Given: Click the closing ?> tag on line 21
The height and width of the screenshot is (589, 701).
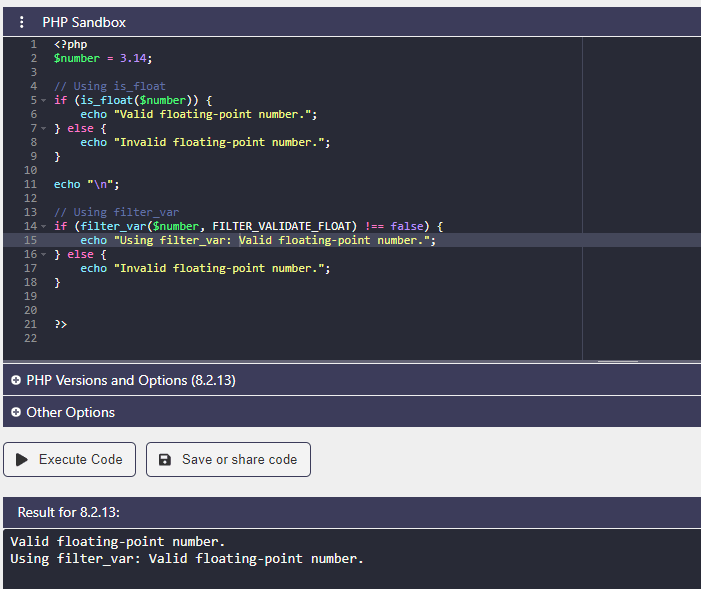Looking at the screenshot, I should click(x=60, y=324).
